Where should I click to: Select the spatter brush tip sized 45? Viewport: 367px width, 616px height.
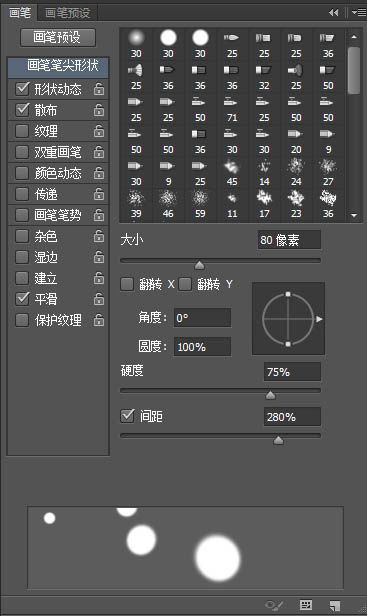232,167
